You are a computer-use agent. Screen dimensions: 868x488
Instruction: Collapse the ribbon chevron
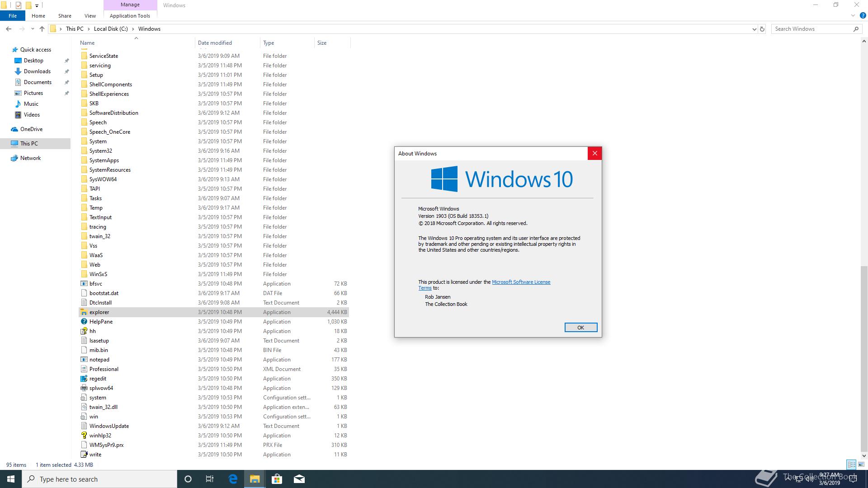pyautogui.click(x=853, y=16)
